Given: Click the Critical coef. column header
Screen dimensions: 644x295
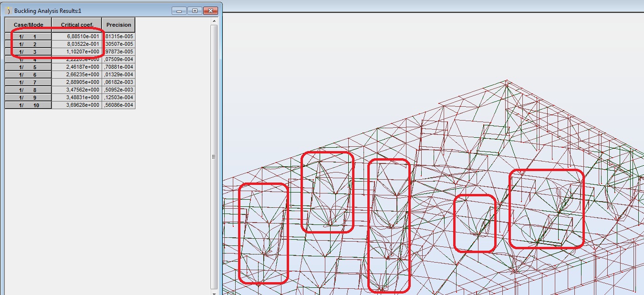Looking at the screenshot, I should pos(77,25).
